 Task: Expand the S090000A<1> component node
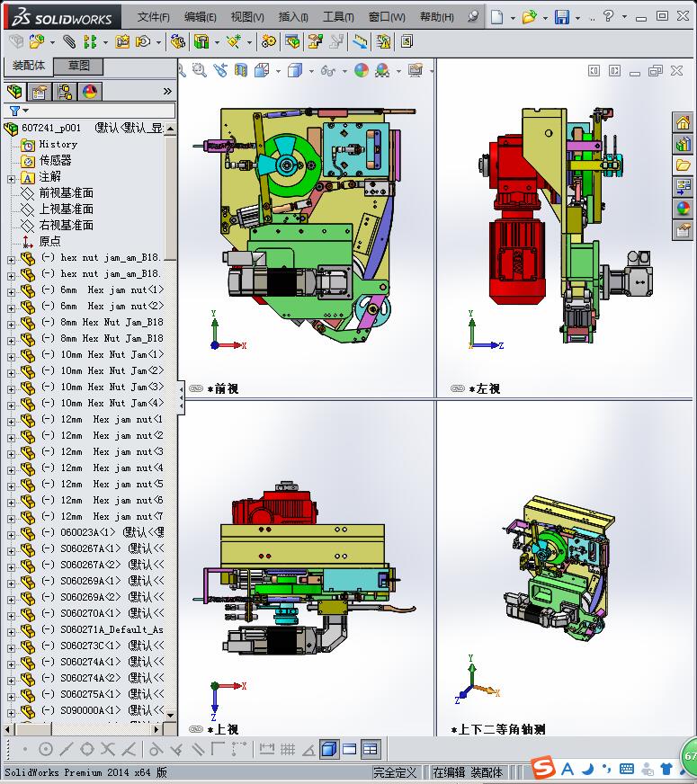[11, 712]
